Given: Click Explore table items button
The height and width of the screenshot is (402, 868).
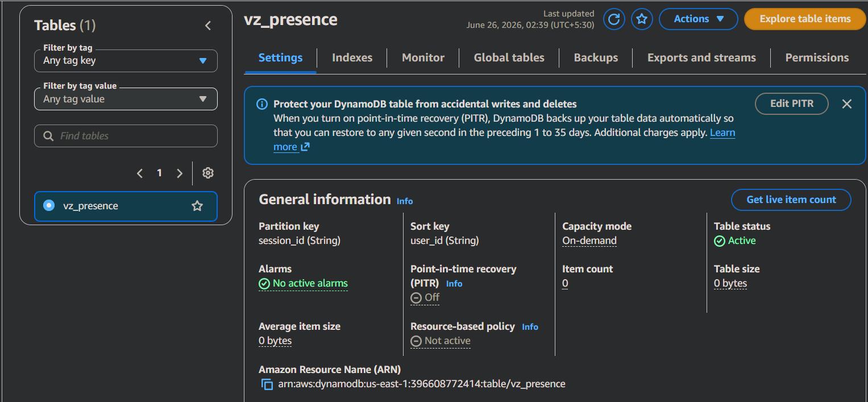Looking at the screenshot, I should (x=805, y=19).
